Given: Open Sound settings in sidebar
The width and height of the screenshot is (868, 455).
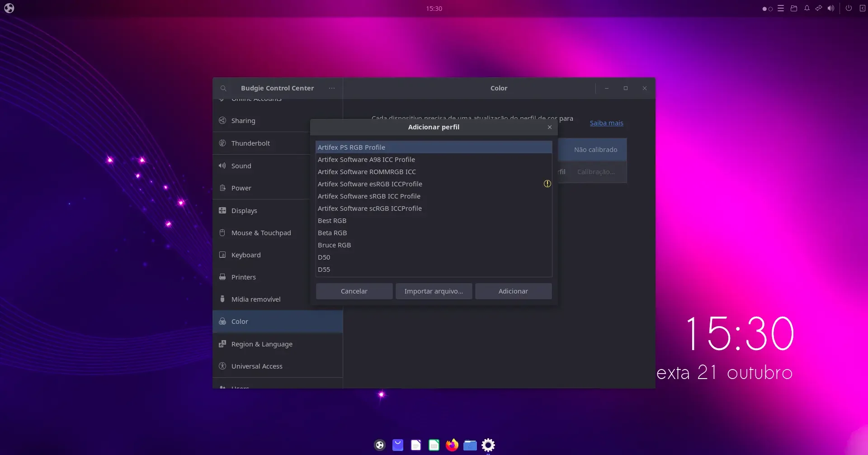Looking at the screenshot, I should coord(261,166).
